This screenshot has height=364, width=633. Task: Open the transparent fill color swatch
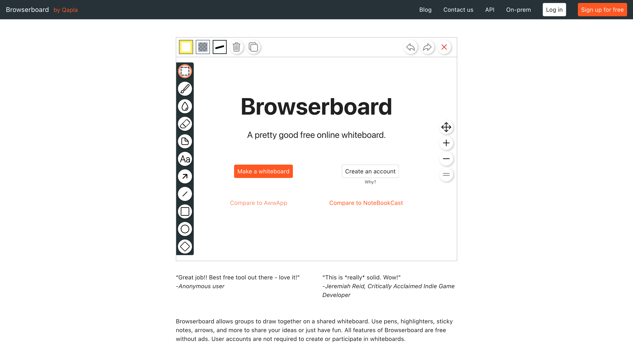point(203,47)
